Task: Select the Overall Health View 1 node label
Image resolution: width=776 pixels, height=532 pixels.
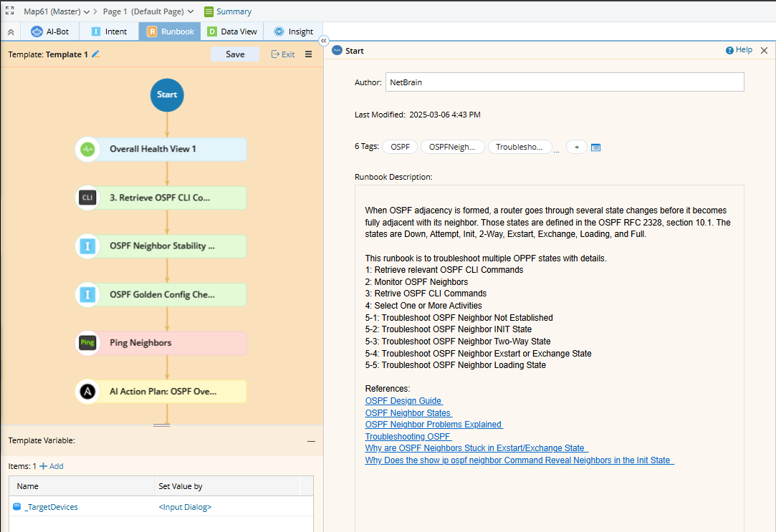Action: 153,149
